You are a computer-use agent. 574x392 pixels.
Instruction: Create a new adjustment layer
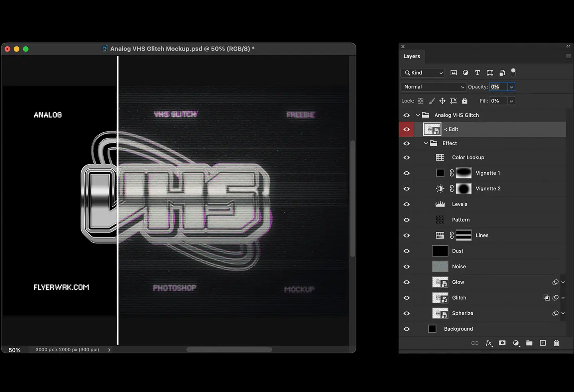[516, 343]
